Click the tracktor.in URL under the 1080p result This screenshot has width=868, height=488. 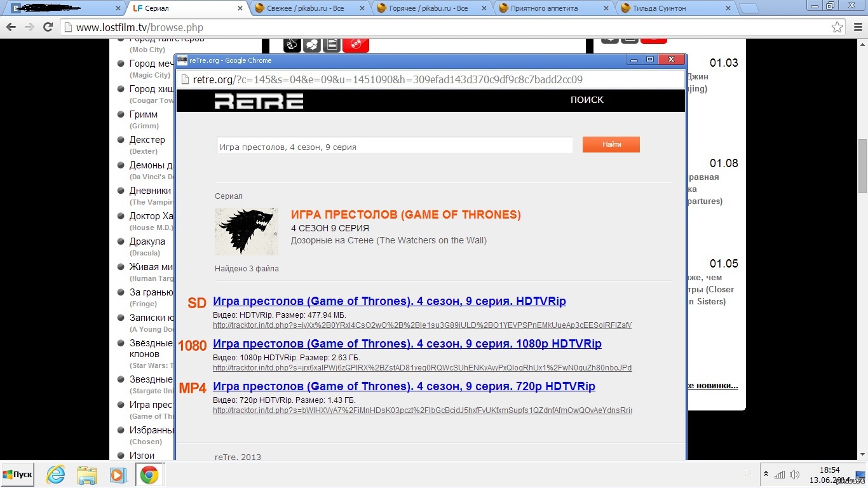(423, 368)
